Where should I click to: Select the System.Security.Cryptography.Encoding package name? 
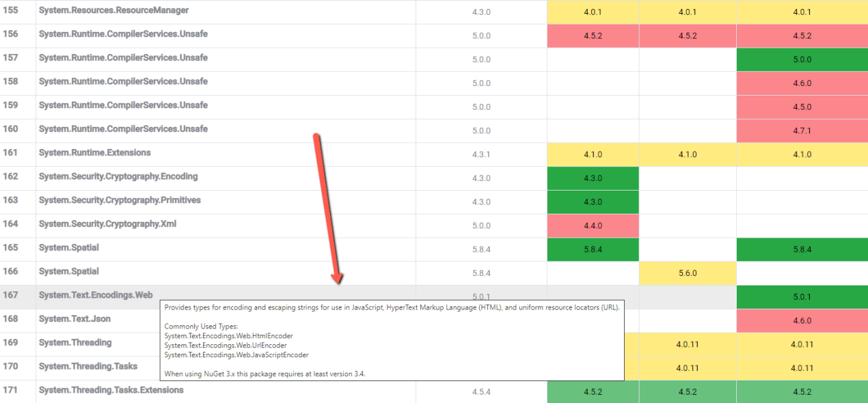coord(118,177)
